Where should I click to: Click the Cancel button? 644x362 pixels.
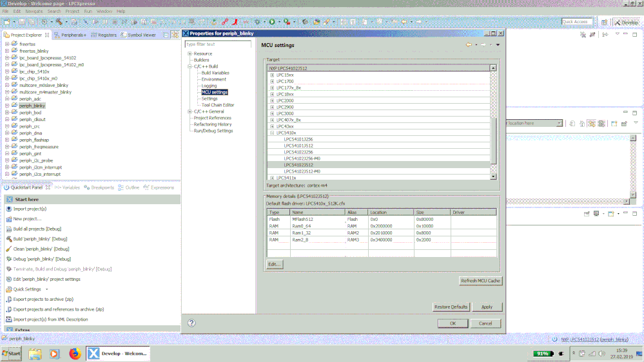coord(485,323)
